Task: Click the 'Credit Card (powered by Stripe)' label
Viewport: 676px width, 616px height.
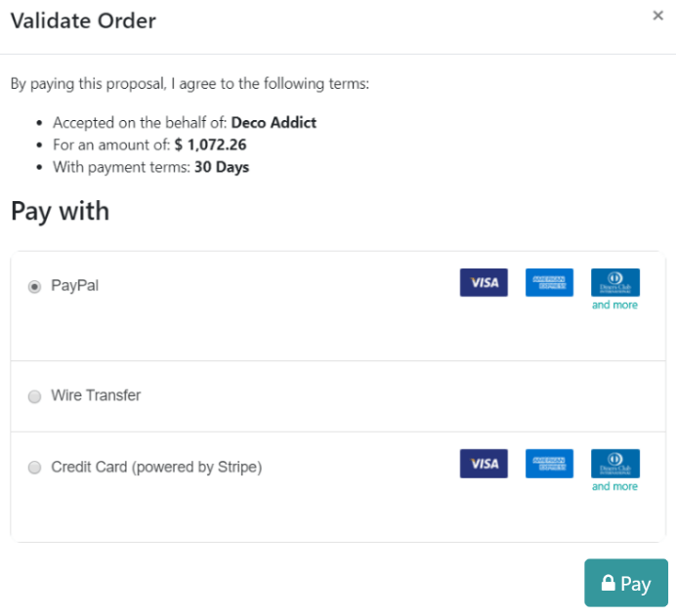Action: pos(156,467)
